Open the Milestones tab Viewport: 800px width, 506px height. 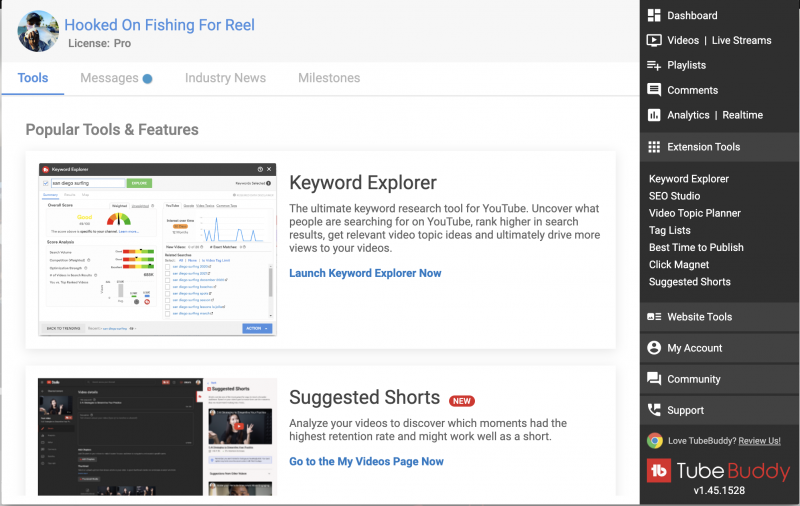coord(329,78)
